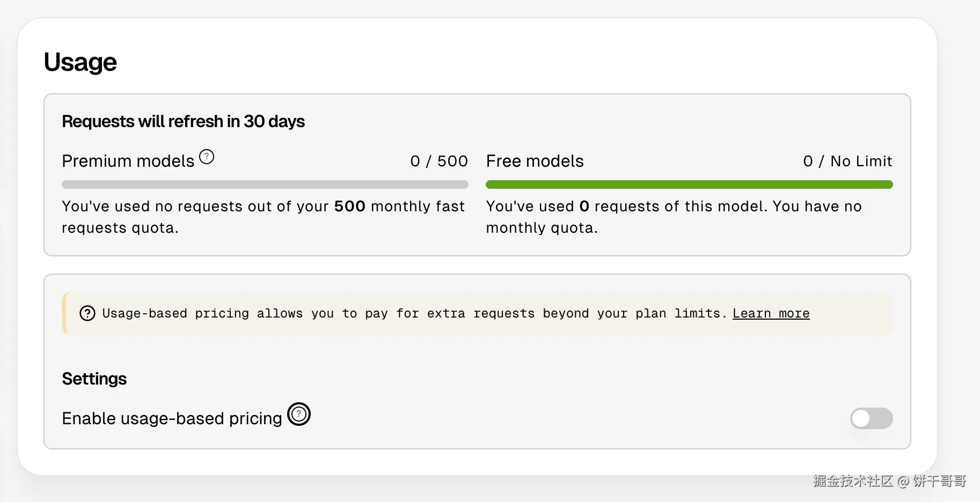Image resolution: width=980 pixels, height=502 pixels.
Task: Click the watermark text in bottom-right corner
Action: [x=889, y=481]
